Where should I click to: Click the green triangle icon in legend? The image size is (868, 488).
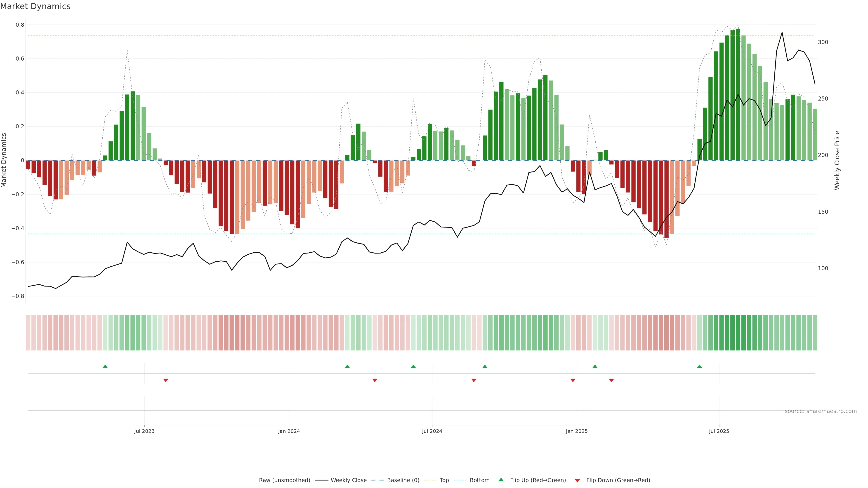tap(501, 480)
